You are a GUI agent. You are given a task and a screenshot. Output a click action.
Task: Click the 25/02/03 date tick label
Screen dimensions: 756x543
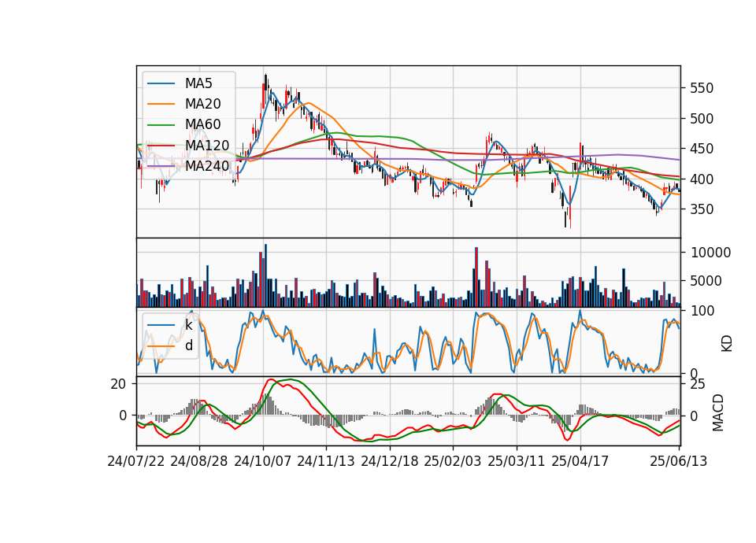tap(453, 461)
